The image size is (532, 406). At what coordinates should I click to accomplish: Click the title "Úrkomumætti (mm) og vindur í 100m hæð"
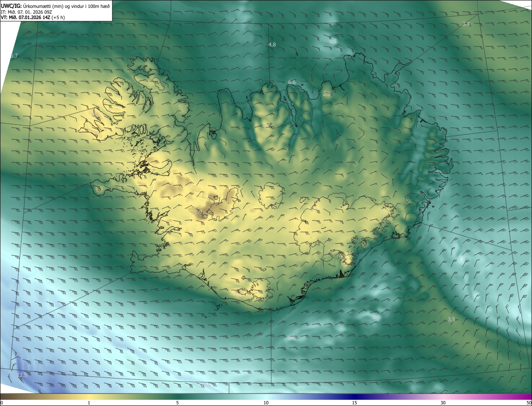(x=66, y=5)
